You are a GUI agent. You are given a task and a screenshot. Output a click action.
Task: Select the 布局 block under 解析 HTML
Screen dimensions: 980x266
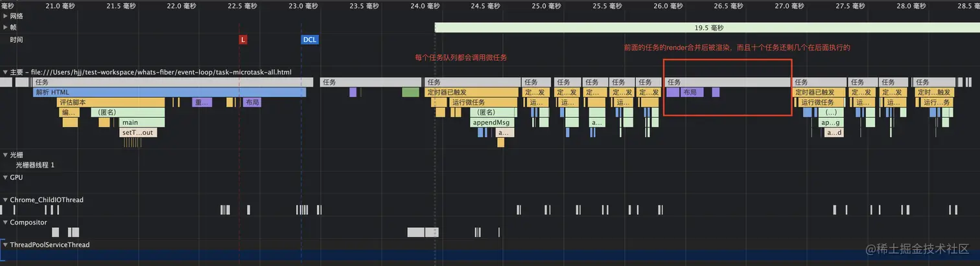click(252, 102)
